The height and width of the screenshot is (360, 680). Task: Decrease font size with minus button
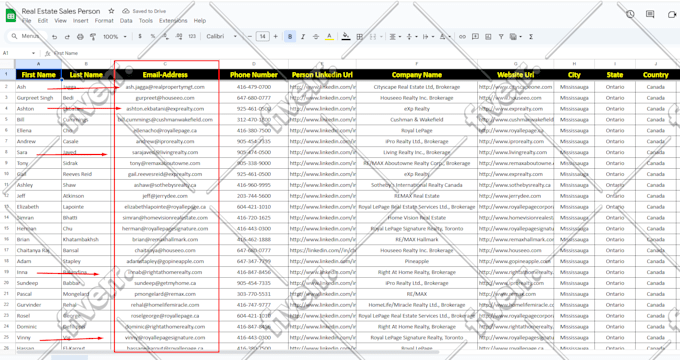tap(250, 36)
